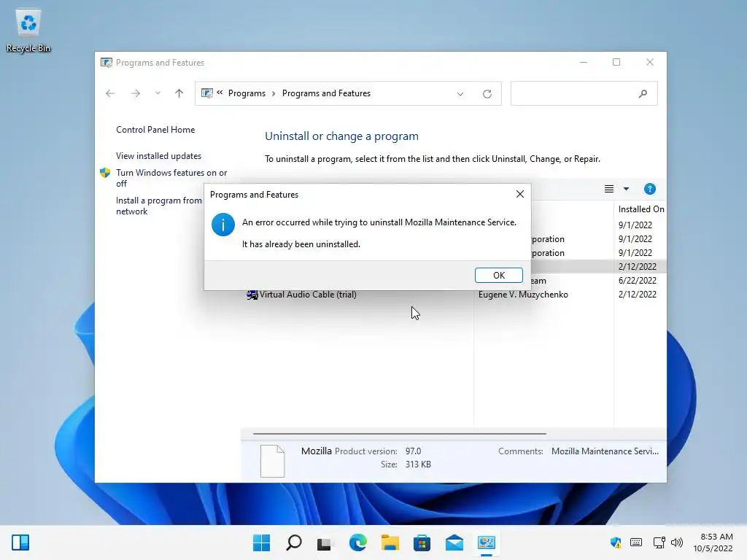Viewport: 747px width, 560px height.
Task: Open Task View on taskbar
Action: (325, 542)
